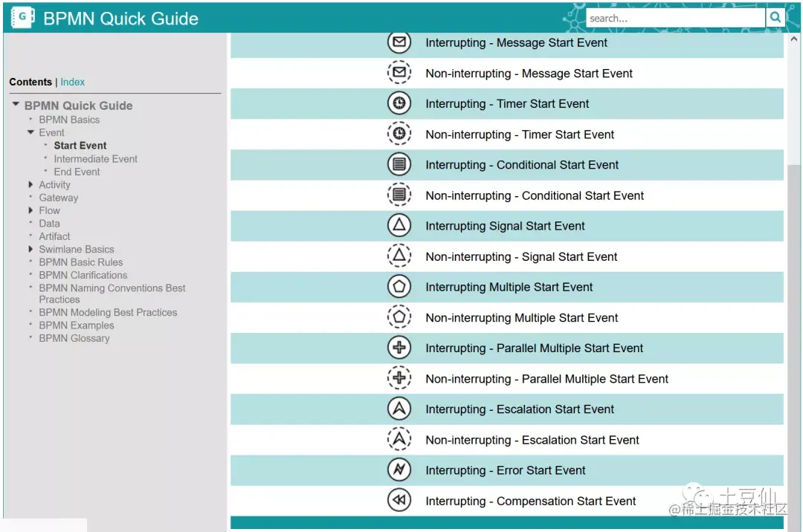Click the Interrupting Timer Start Event clock icon

click(399, 103)
